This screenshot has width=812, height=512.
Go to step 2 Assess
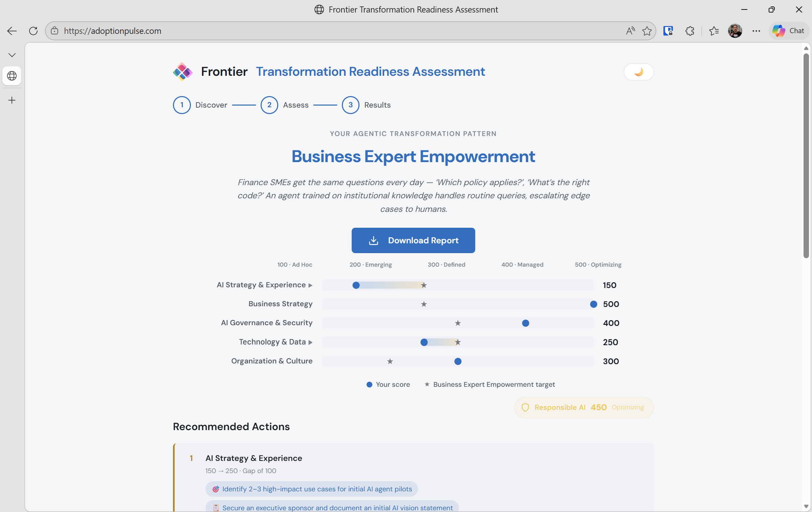point(269,105)
